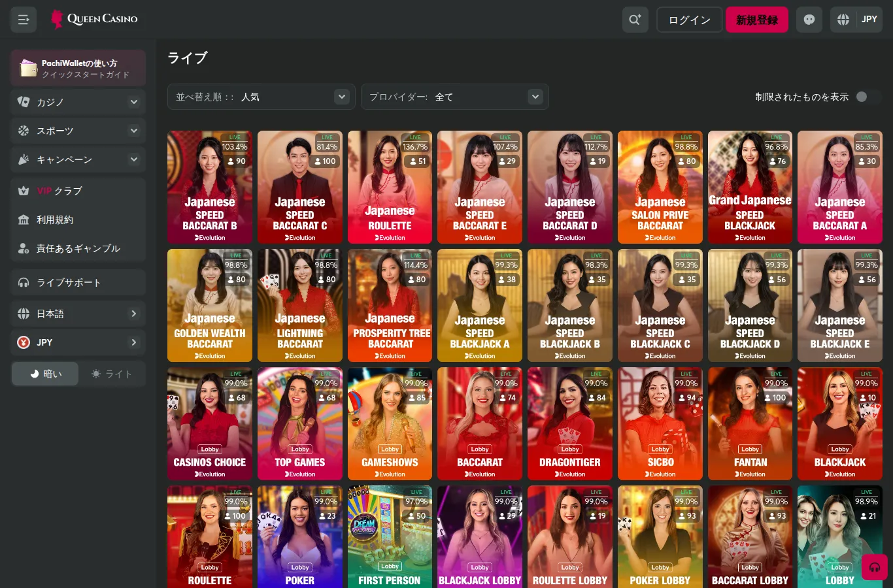This screenshot has width=893, height=588.
Task: Click the terms building icon
Action: click(24, 220)
